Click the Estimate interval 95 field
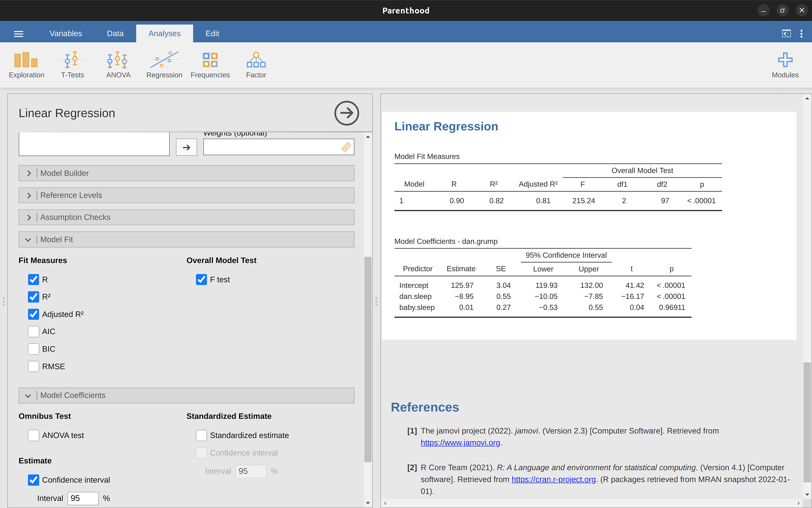 pos(83,498)
